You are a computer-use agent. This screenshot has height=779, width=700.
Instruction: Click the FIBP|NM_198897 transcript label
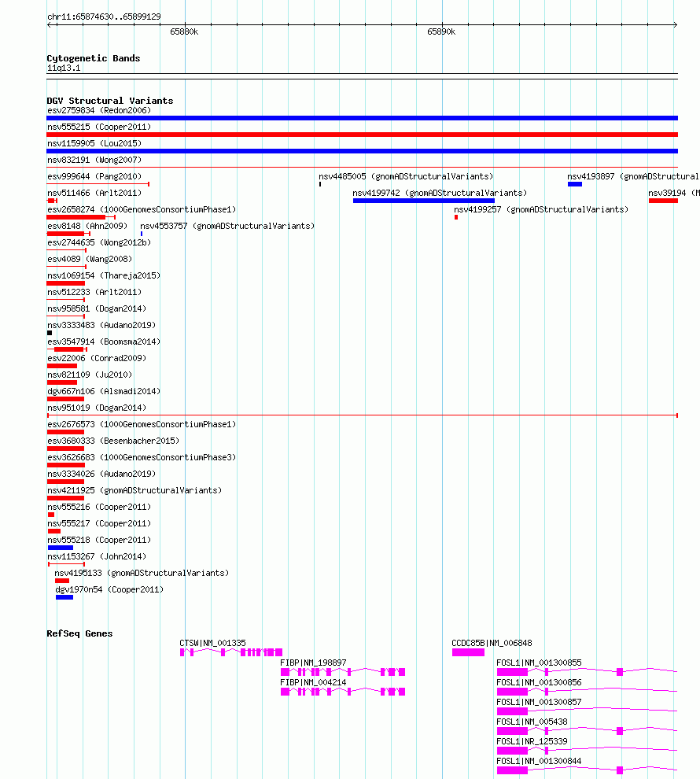313,663
